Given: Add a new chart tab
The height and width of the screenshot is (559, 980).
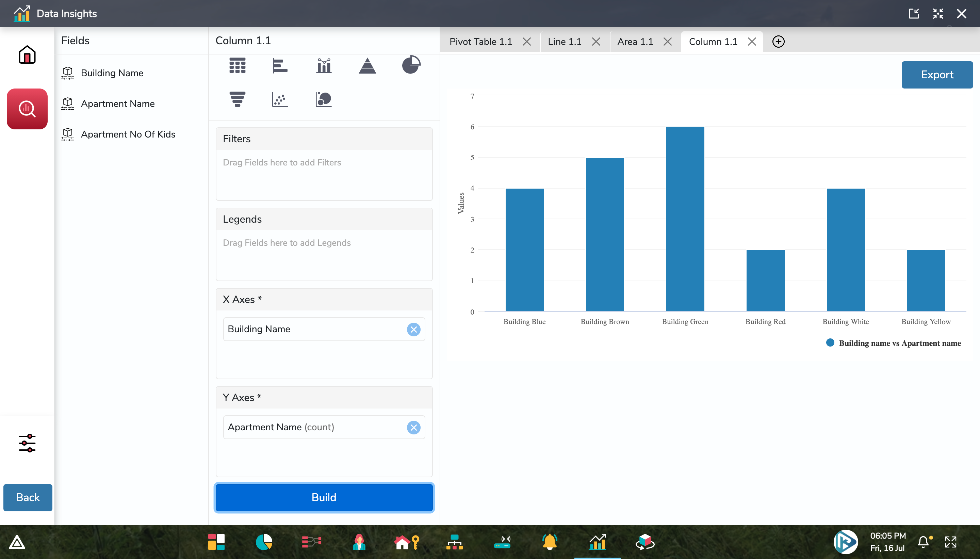Looking at the screenshot, I should tap(778, 42).
